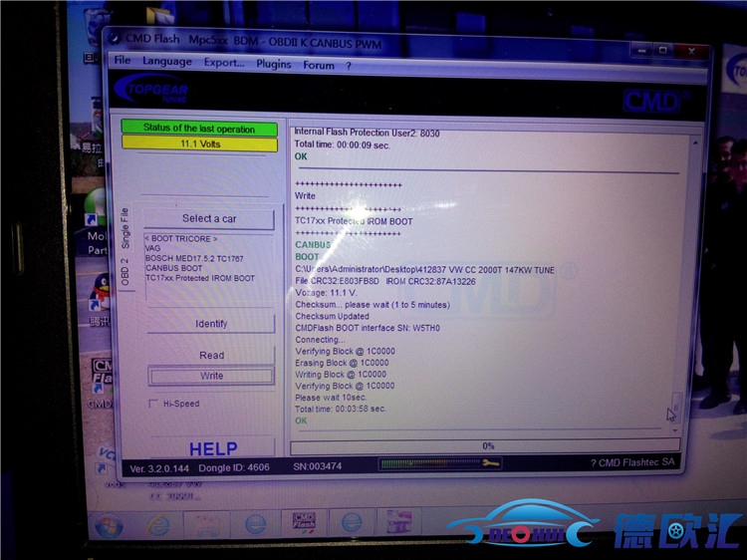The width and height of the screenshot is (747, 560).
Task: Click 'Please wait 10sec.' log line
Action: click(331, 397)
